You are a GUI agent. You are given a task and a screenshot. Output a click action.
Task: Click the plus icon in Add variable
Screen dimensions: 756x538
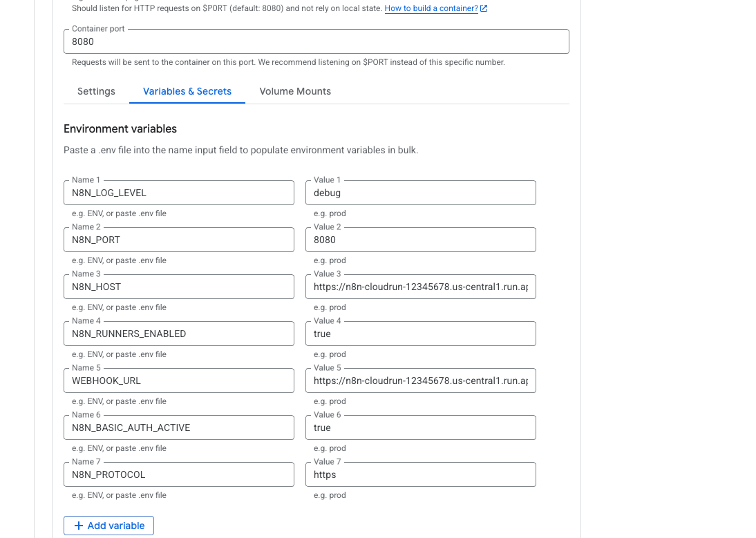tap(79, 526)
